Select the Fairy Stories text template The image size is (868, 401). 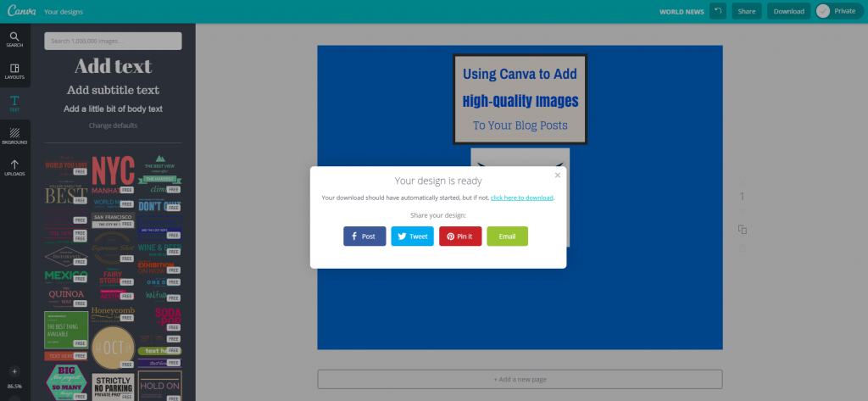point(113,276)
